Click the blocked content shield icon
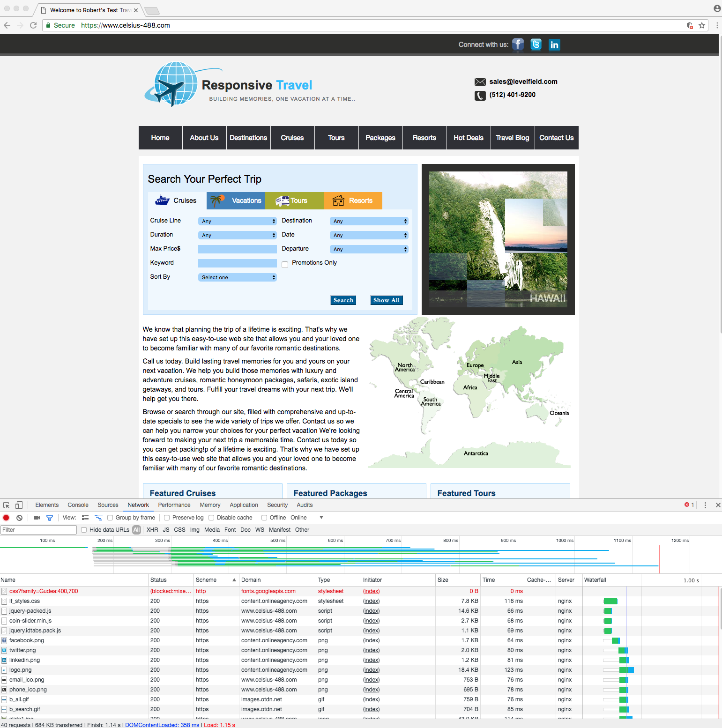This screenshot has width=722, height=728. (x=690, y=25)
